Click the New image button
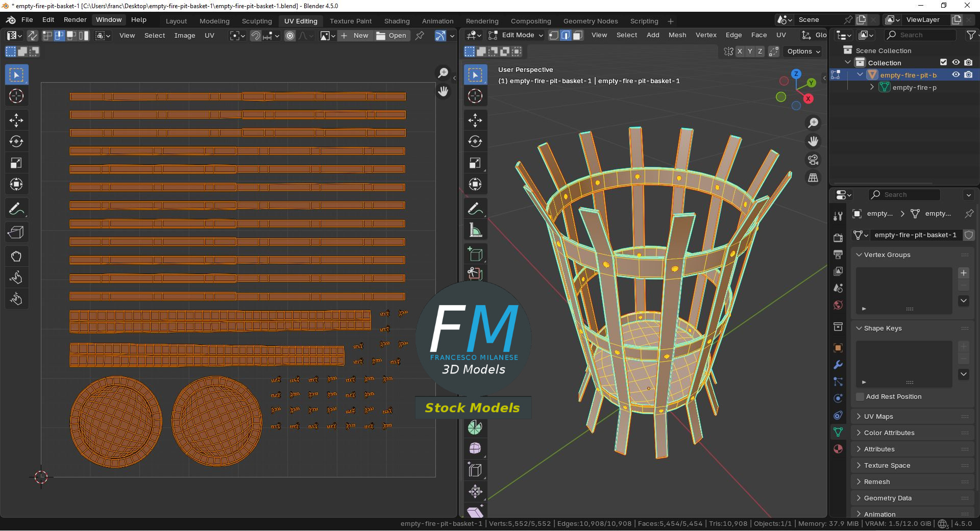The height and width of the screenshot is (531, 980). 355,36
